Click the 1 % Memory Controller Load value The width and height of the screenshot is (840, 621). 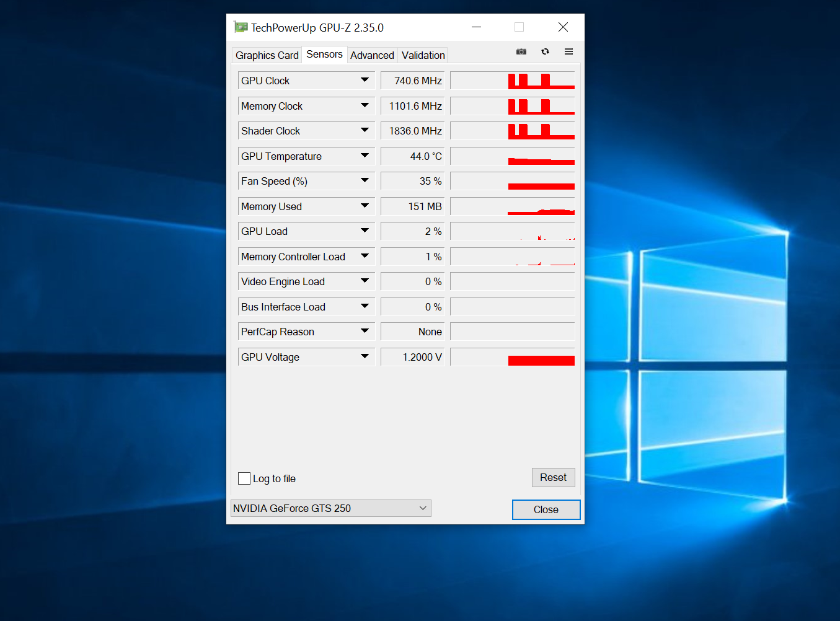click(413, 257)
